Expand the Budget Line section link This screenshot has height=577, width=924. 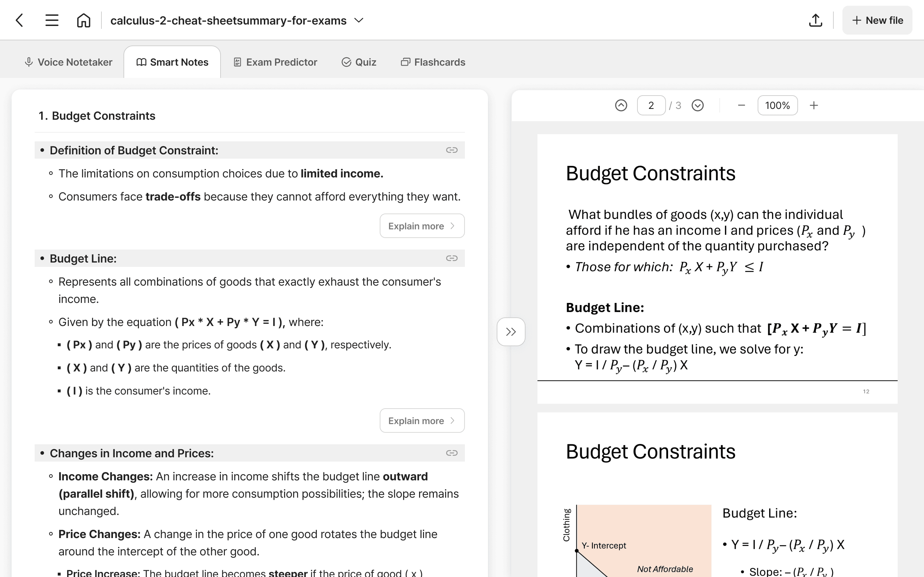point(452,258)
